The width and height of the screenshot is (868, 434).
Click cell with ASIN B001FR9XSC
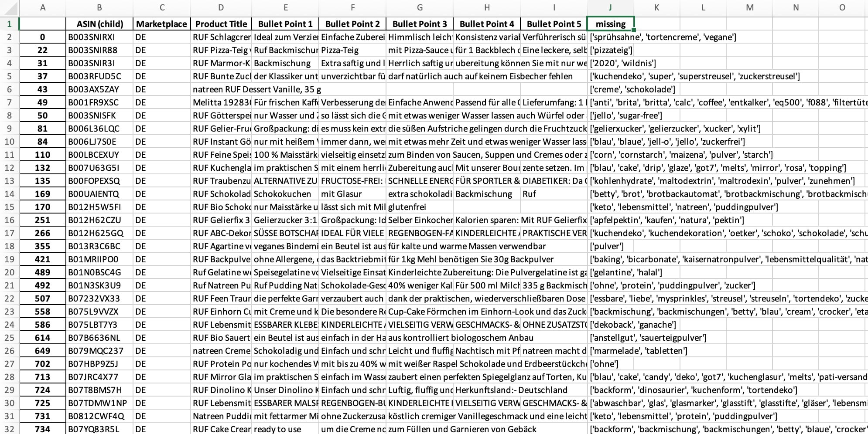99,102
